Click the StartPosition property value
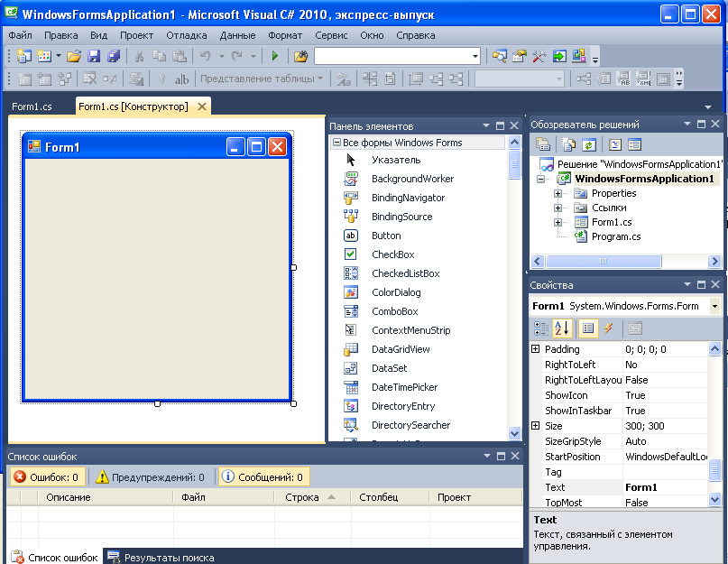Screen dimensions: 728x564 pyautogui.click(x=665, y=457)
